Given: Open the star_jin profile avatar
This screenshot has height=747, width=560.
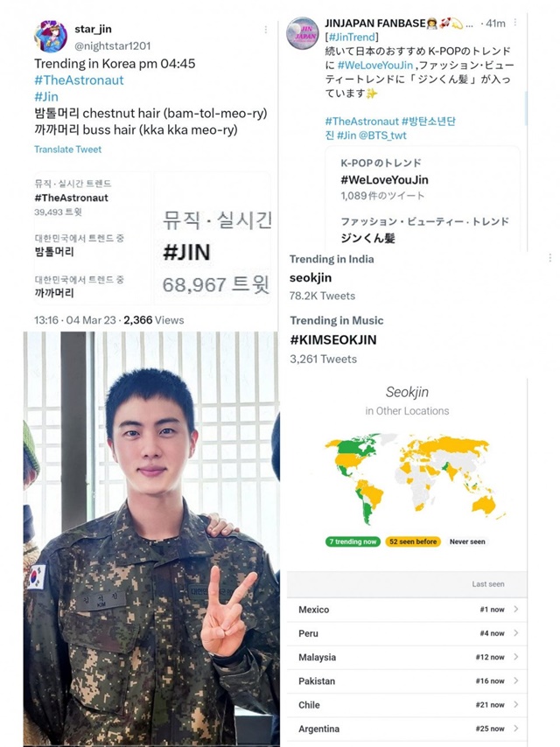Looking at the screenshot, I should [x=50, y=36].
